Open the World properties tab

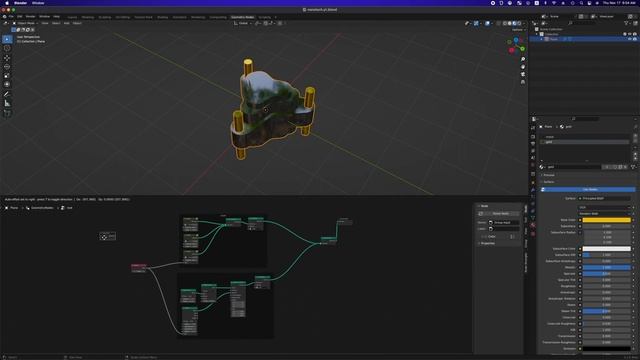[533, 165]
